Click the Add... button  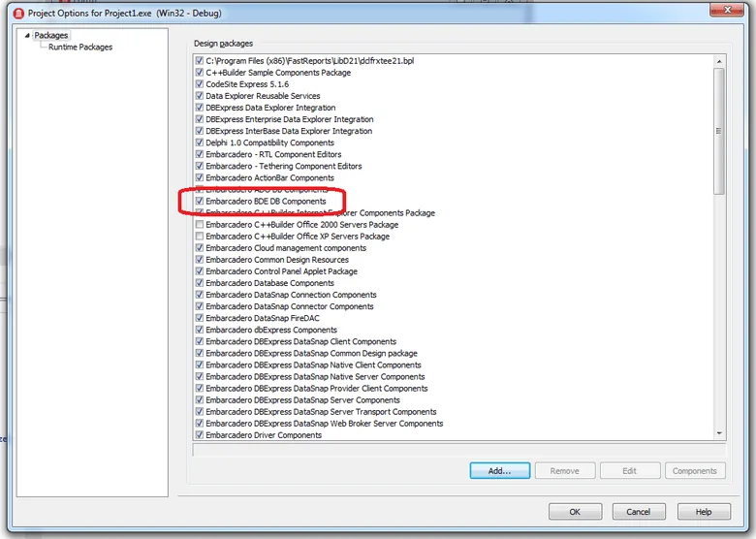[x=500, y=471]
